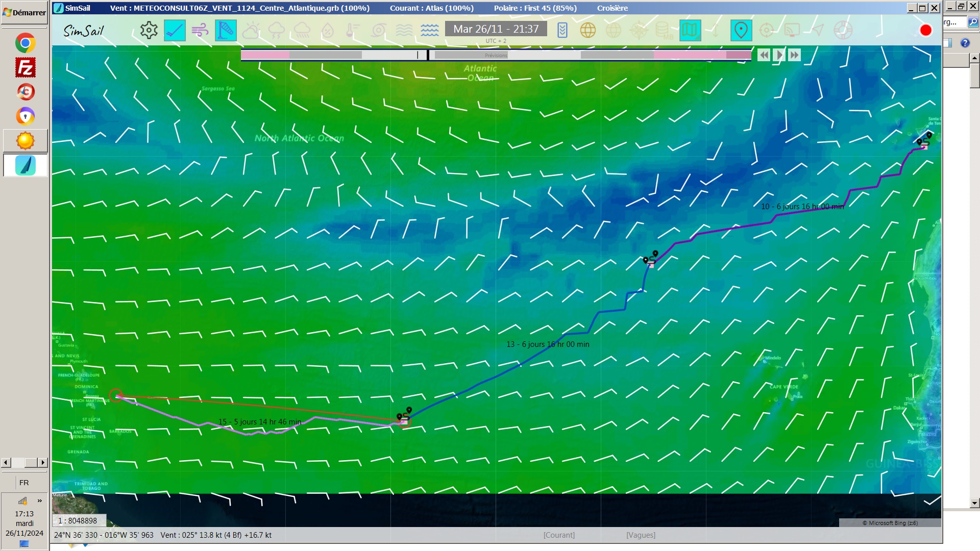Click the red circle destination waypoint

[x=116, y=395]
